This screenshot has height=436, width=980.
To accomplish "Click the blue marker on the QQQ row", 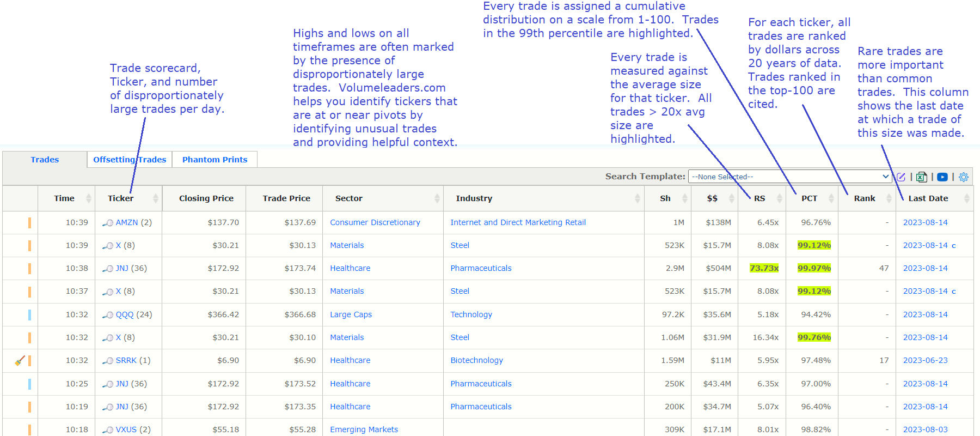I will (x=29, y=314).
